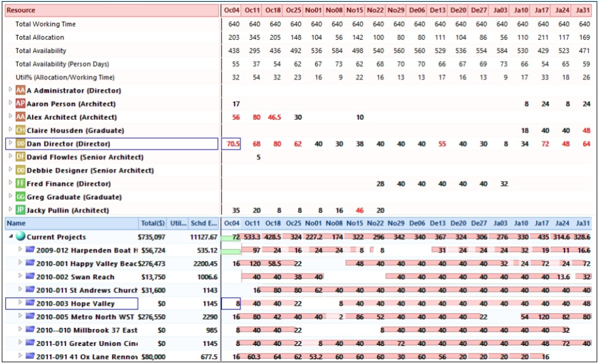
Task: Click Fred Finance's FF avatar icon
Action: click(x=20, y=183)
